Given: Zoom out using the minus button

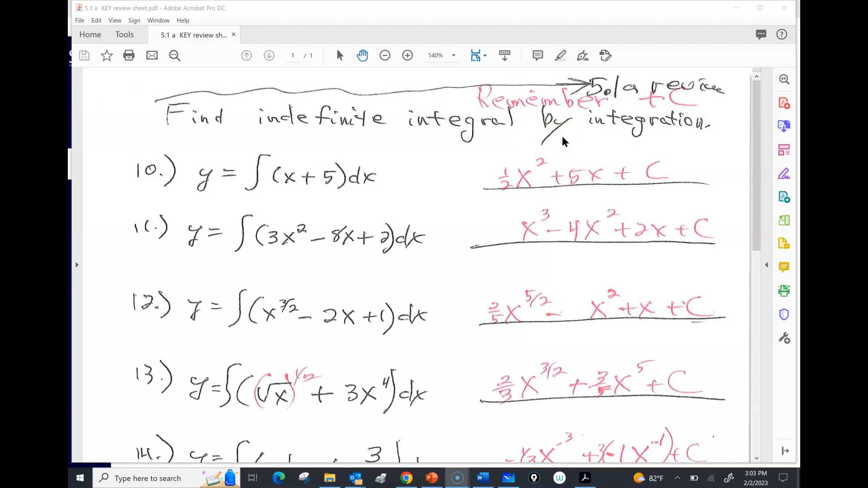Looking at the screenshot, I should (x=385, y=55).
